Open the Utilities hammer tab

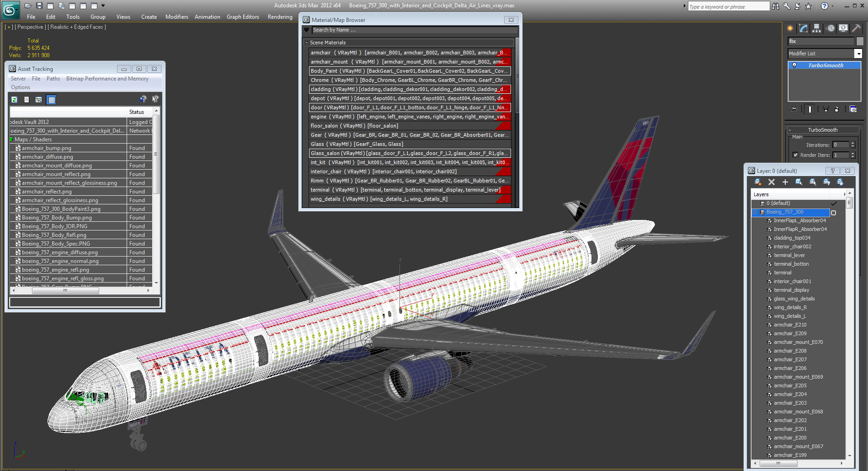tap(857, 28)
